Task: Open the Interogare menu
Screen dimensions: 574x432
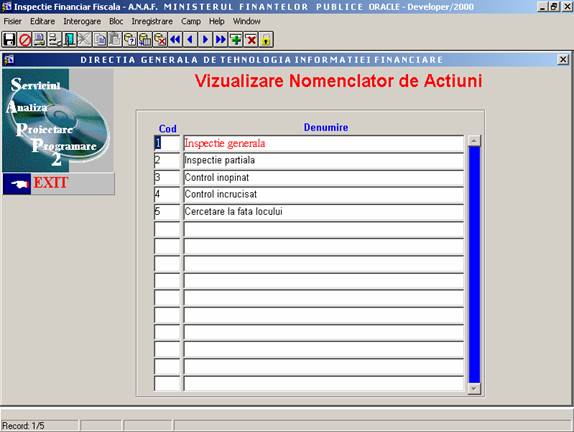Action: coord(82,21)
